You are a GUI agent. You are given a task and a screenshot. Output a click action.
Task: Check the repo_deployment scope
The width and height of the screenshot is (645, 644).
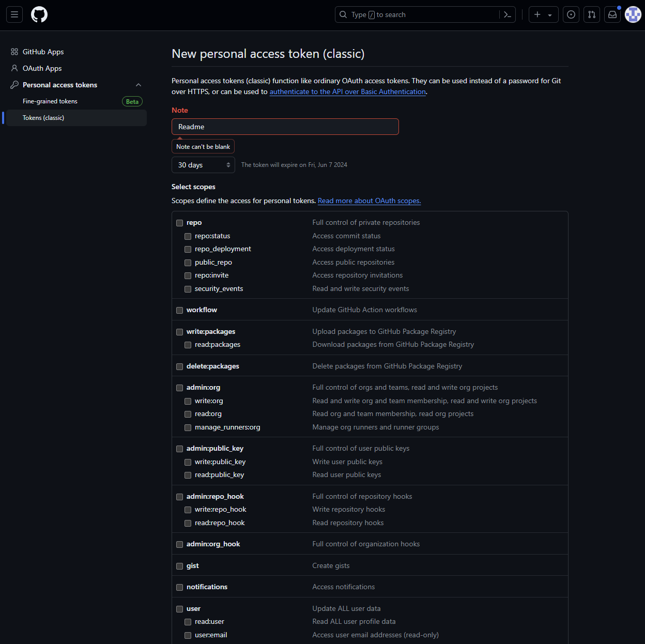click(x=188, y=249)
